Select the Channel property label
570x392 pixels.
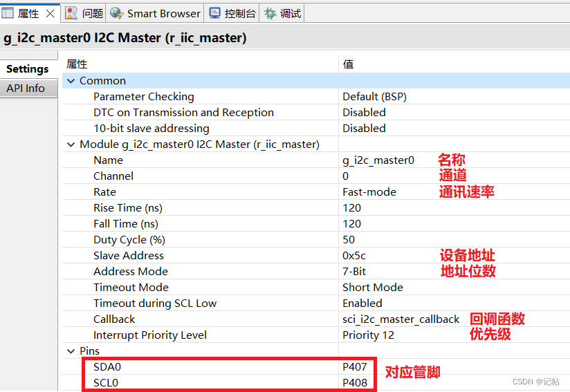(x=113, y=176)
